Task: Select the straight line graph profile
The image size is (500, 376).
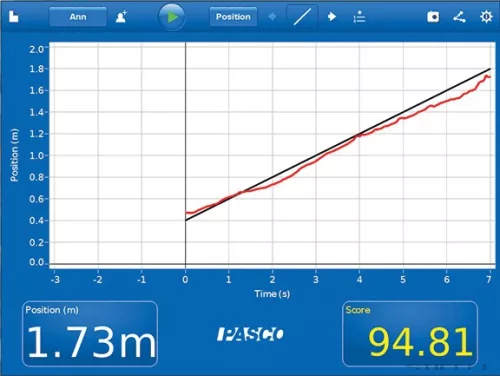Action: pyautogui.click(x=302, y=17)
